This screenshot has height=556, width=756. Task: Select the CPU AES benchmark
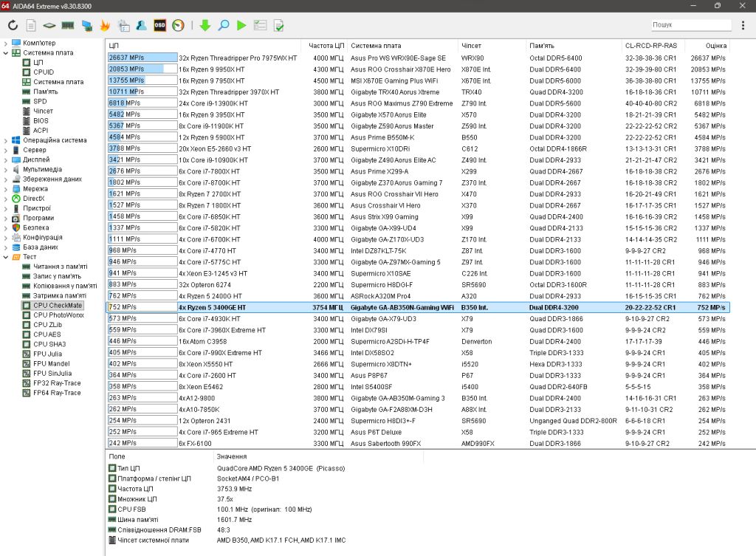(47, 334)
